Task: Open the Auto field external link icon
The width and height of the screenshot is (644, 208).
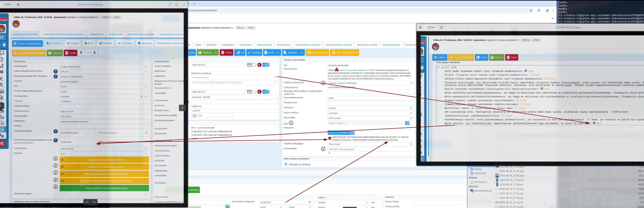Action: [407, 123]
